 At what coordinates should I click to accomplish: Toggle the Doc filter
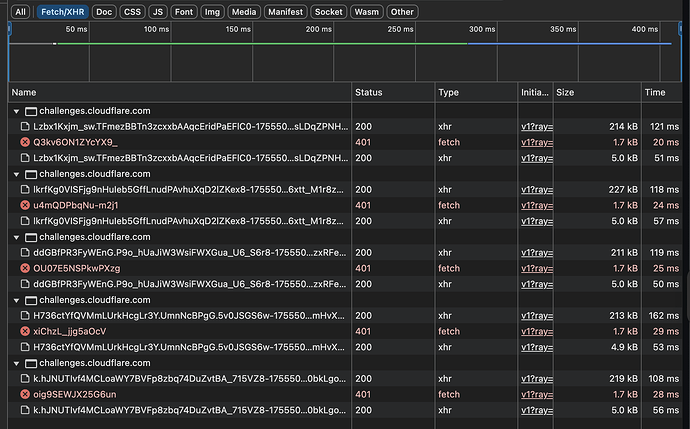(x=104, y=12)
